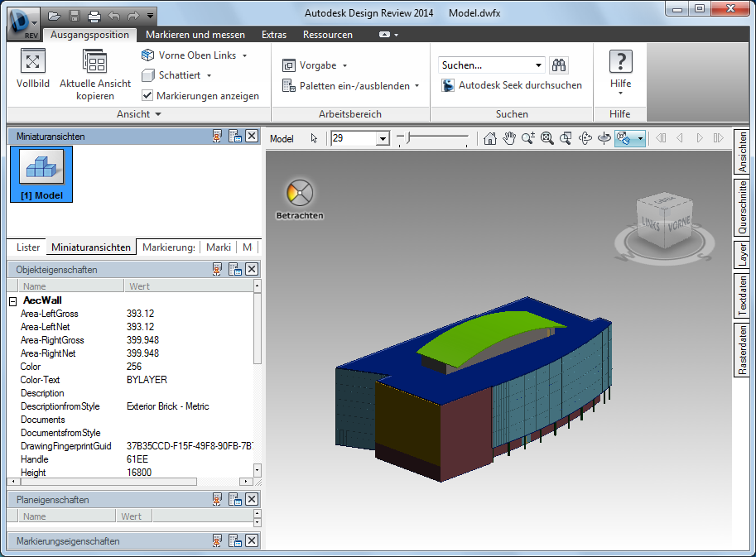Select the pointer tool in canvas toolbar
The image size is (756, 557).
pos(315,139)
